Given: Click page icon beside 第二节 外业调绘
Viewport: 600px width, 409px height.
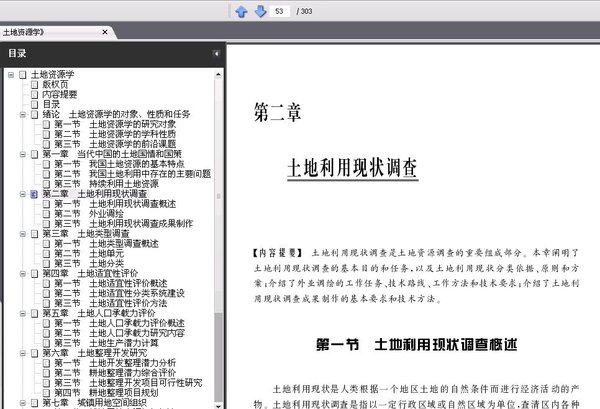Looking at the screenshot, I should click(46, 214).
